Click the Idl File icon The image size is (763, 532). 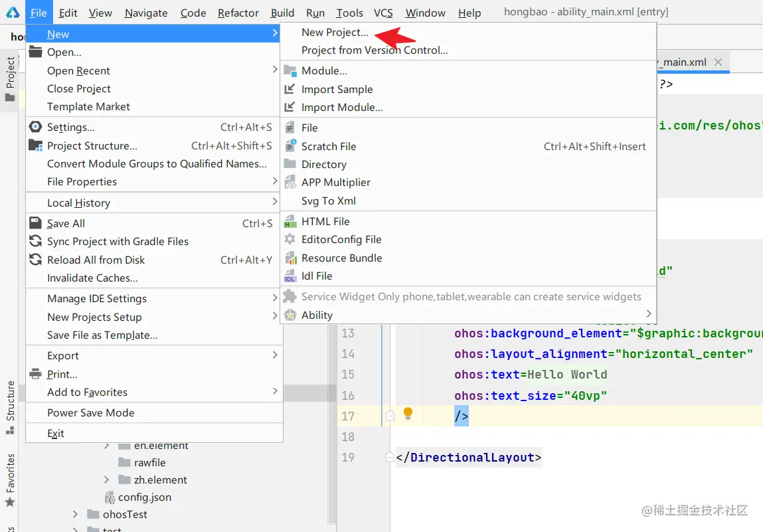click(290, 276)
